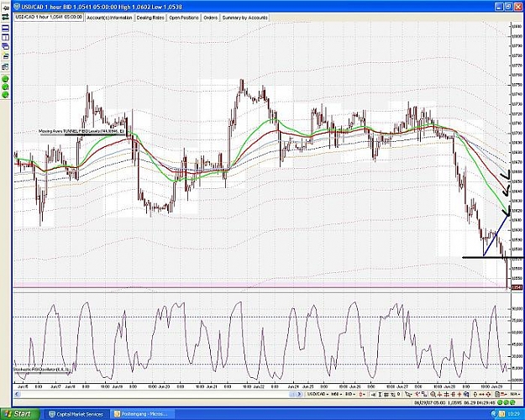Open the Orders tab
The width and height of the screenshot is (525, 420).
211,18
